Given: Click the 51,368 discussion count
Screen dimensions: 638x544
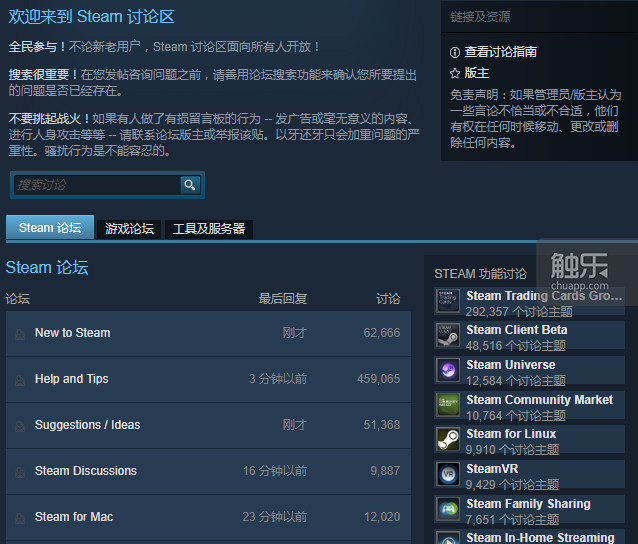Looking at the screenshot, I should tap(382, 425).
